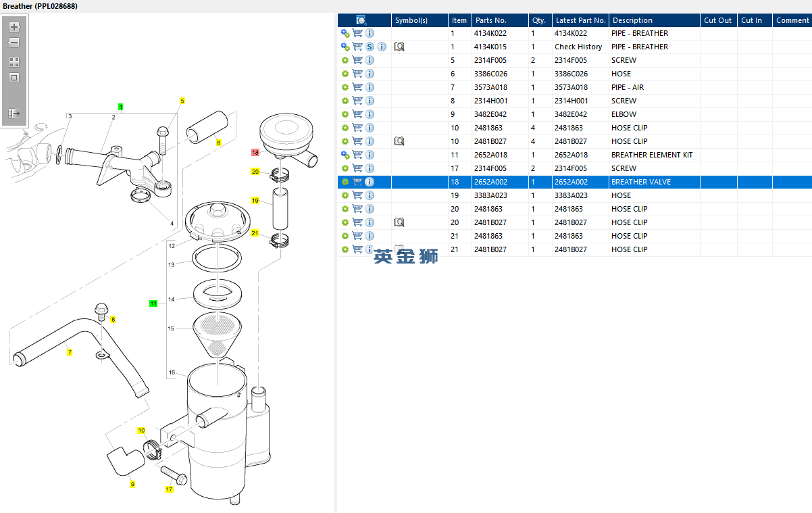Click the single square fit-view icon
Screen dimensions: 812x513
(14, 78)
